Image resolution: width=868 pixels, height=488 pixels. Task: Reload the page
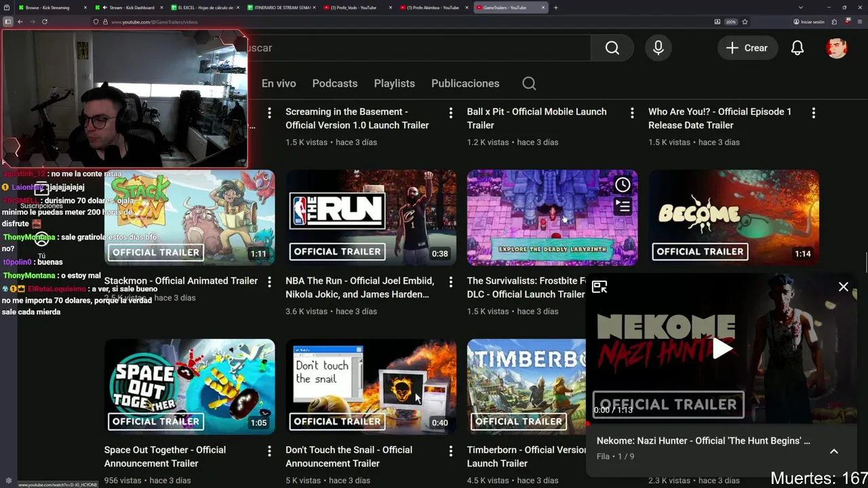(45, 22)
